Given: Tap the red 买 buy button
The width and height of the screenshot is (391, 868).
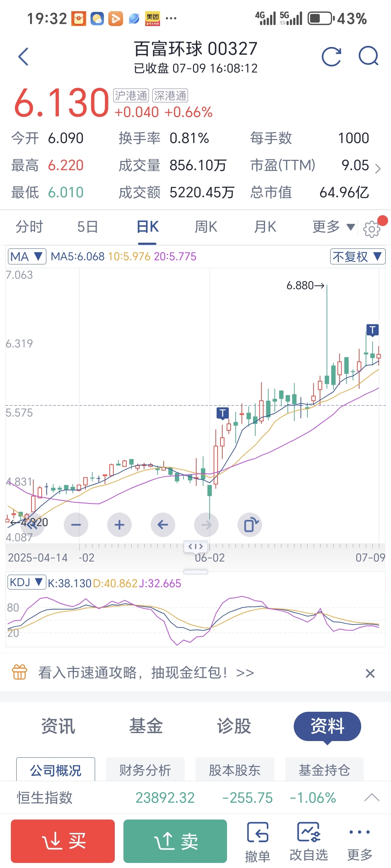Looking at the screenshot, I should click(x=63, y=841).
